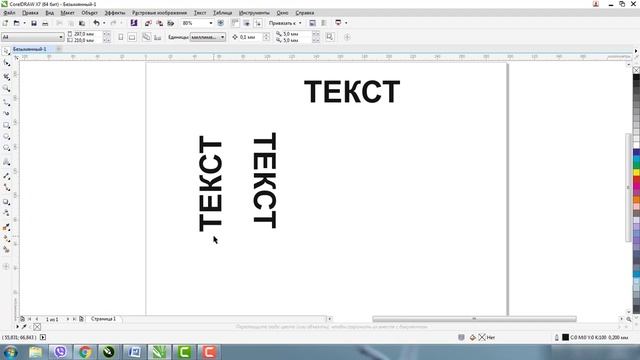Select the Artistic Media tool
640x360 pixels.
pos(6,113)
